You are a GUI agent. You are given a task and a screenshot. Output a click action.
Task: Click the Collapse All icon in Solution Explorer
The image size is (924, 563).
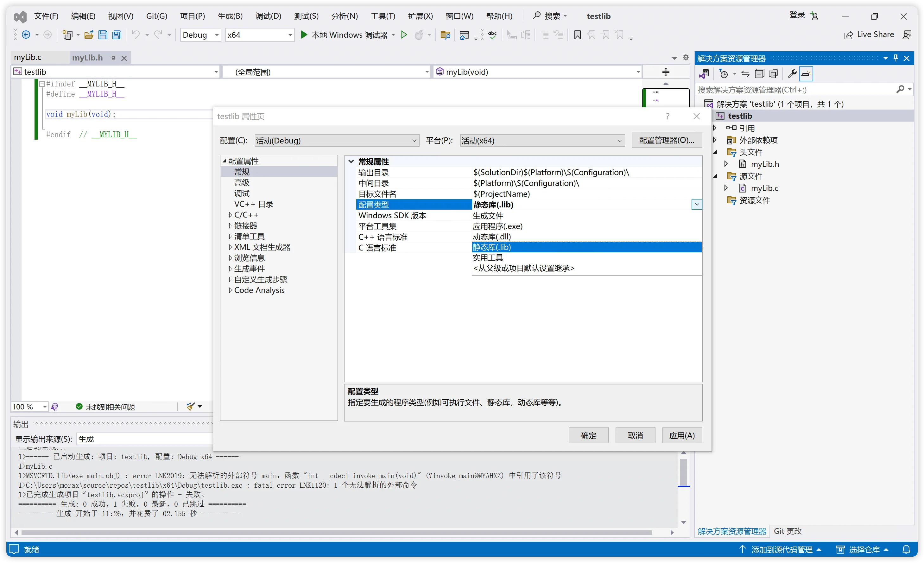pos(759,74)
